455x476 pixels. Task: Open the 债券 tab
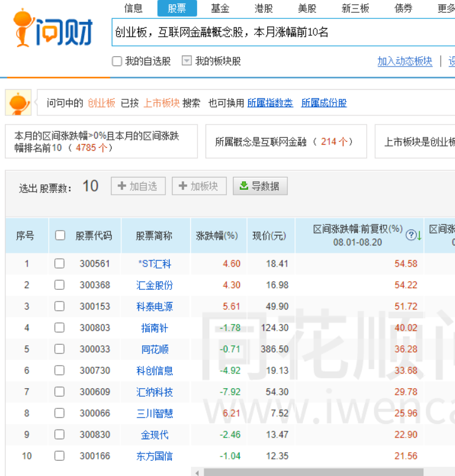403,8
